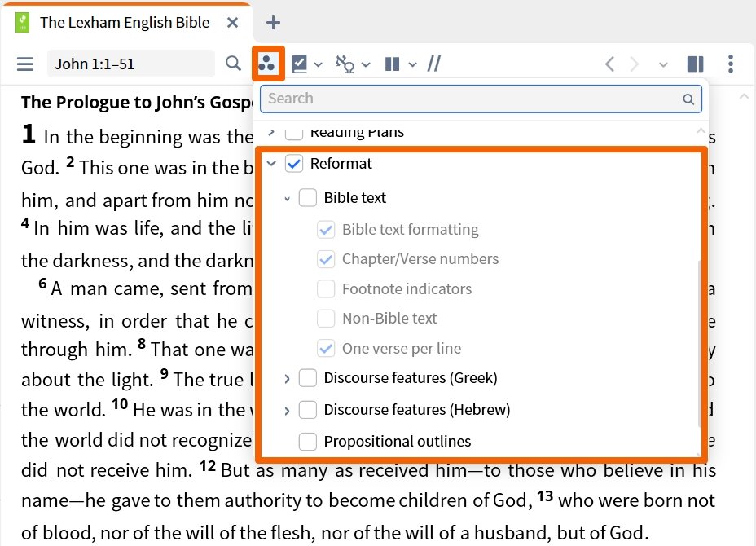Expand interlinear options dropdown arrow

click(366, 64)
